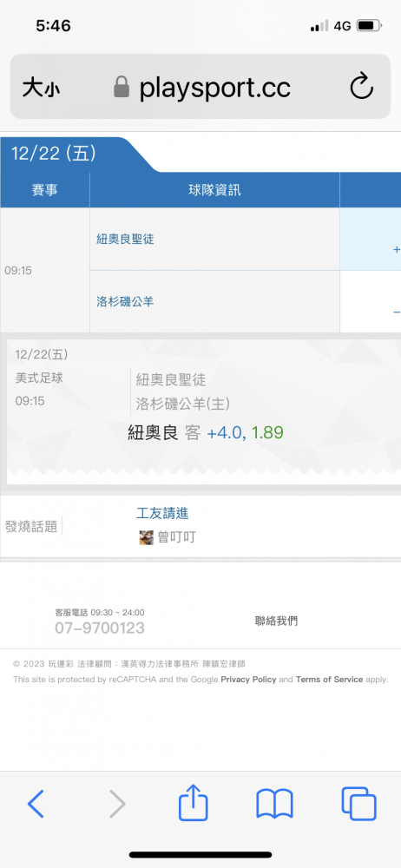Viewport: 401px width, 868px height.
Task: Tap the 球隊資訊 column header
Action: pyautogui.click(x=215, y=190)
